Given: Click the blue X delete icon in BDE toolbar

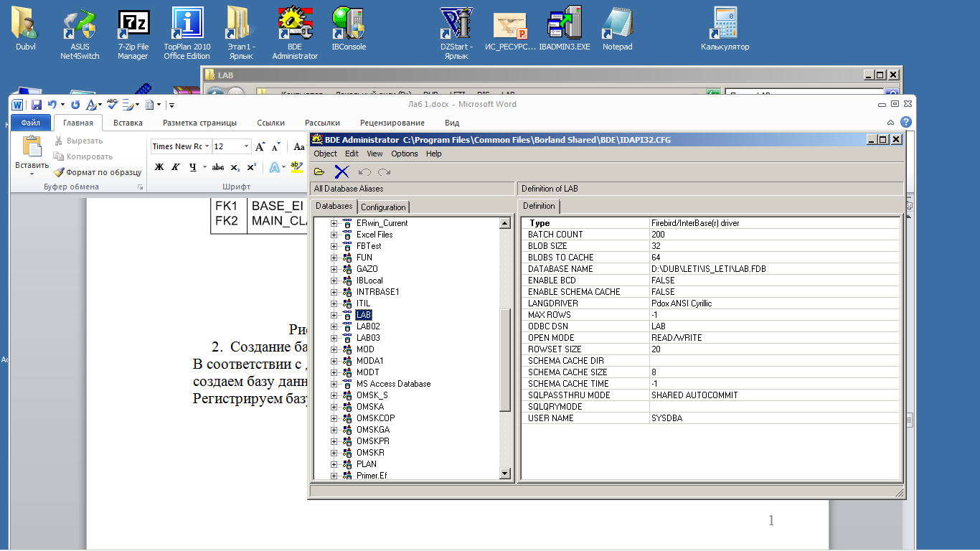Looking at the screenshot, I should pos(341,171).
